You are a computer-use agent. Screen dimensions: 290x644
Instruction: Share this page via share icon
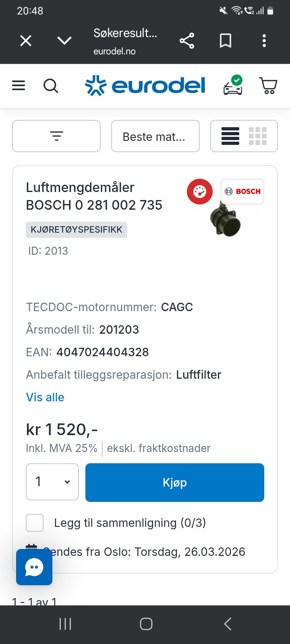[x=187, y=41]
